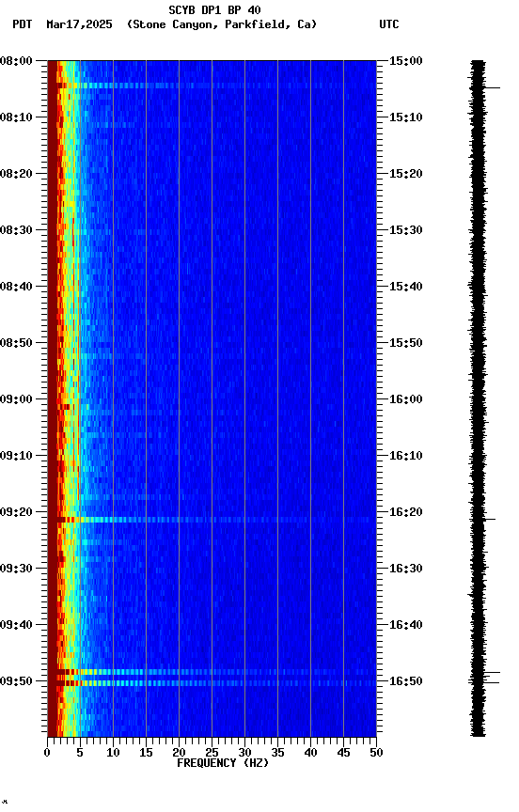519x812 pixels.
Task: Click the PDT time label "09:40"
Action: coord(16,625)
